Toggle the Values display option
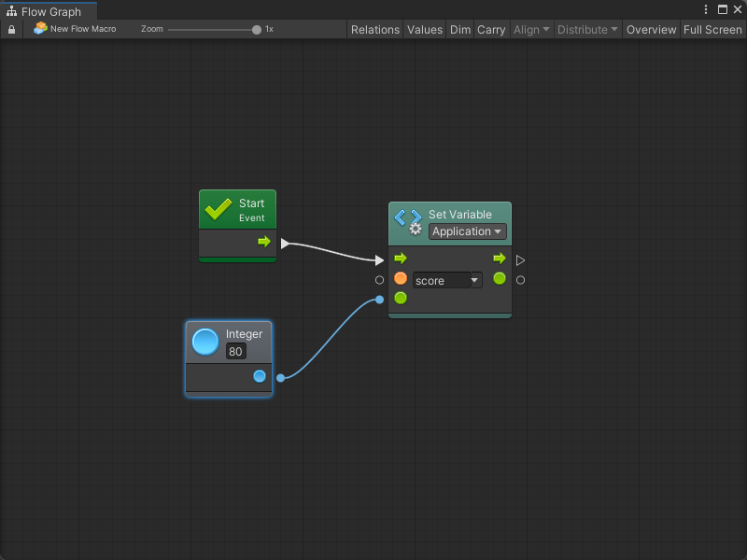Image resolution: width=747 pixels, height=560 pixels. click(x=425, y=30)
